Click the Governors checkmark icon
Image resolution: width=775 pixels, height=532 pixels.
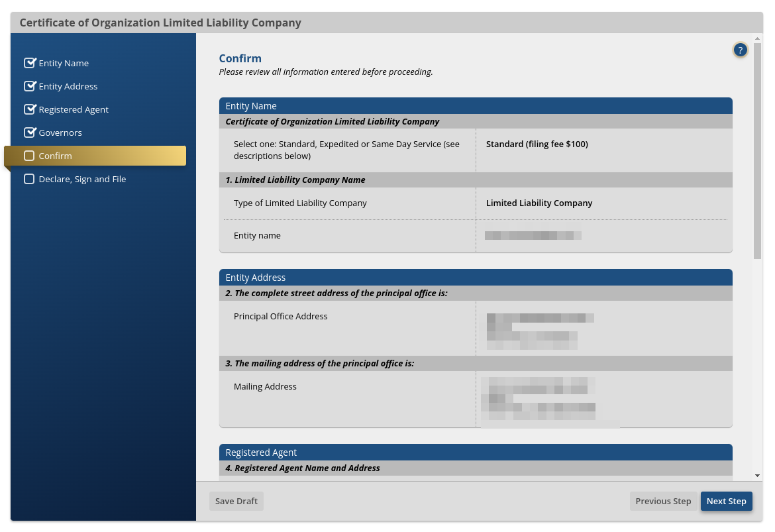click(29, 133)
